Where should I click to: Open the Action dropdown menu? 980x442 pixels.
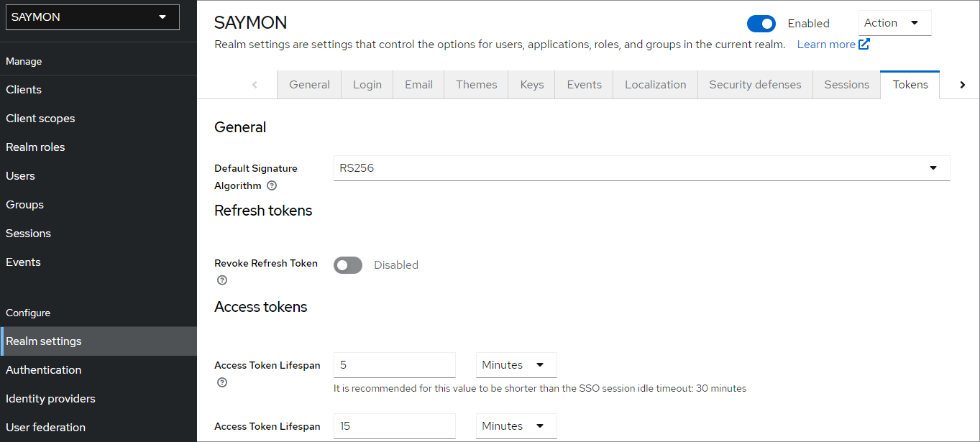coord(894,23)
